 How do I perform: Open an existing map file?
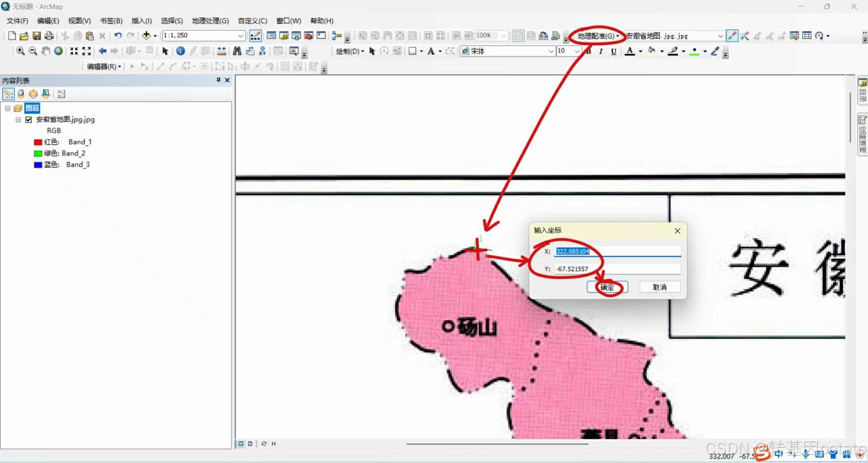pos(24,36)
